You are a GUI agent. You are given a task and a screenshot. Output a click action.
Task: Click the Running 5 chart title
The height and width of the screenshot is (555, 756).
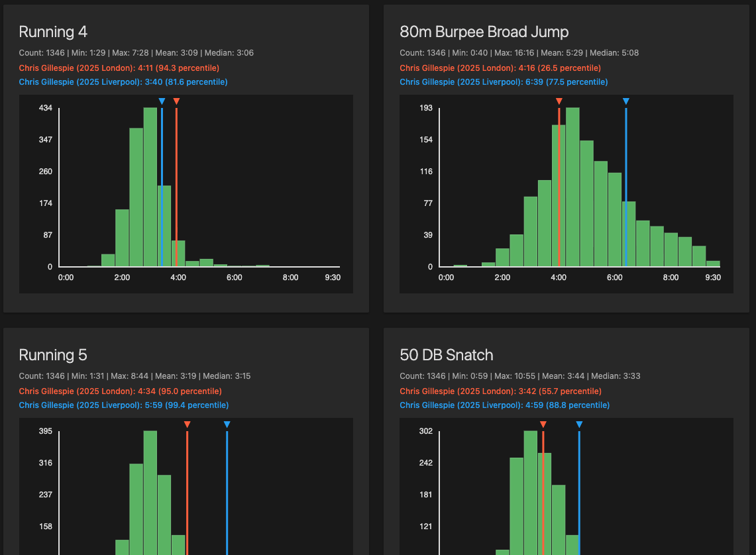[x=53, y=355]
